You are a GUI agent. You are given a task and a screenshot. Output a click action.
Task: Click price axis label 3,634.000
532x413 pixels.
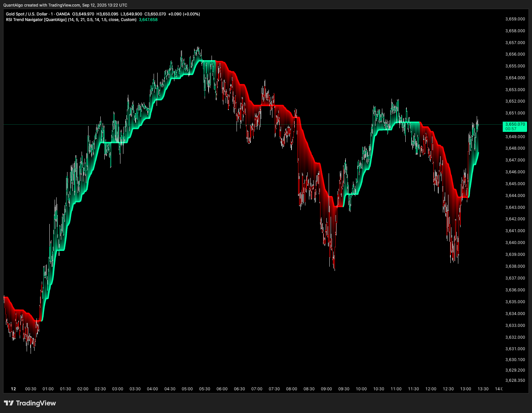[x=515, y=314]
